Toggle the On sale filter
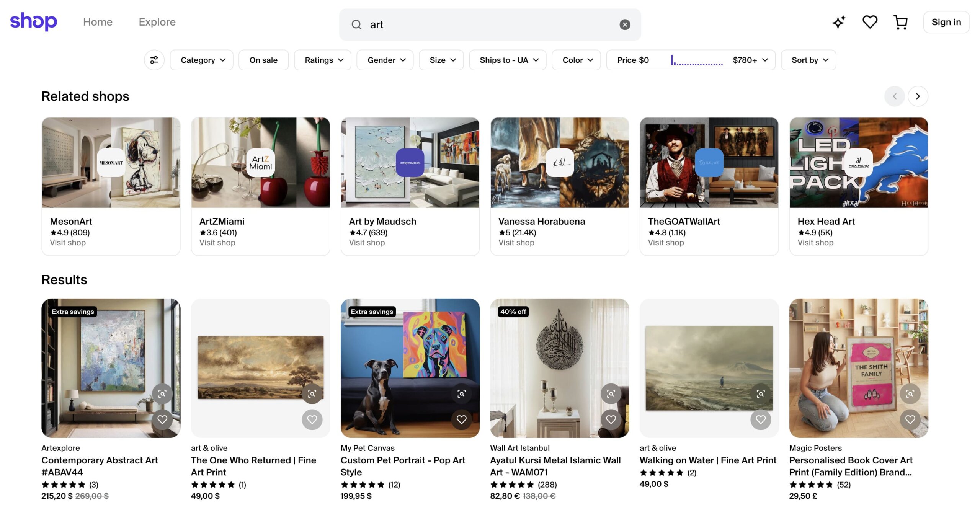This screenshot has width=980, height=514. point(263,60)
